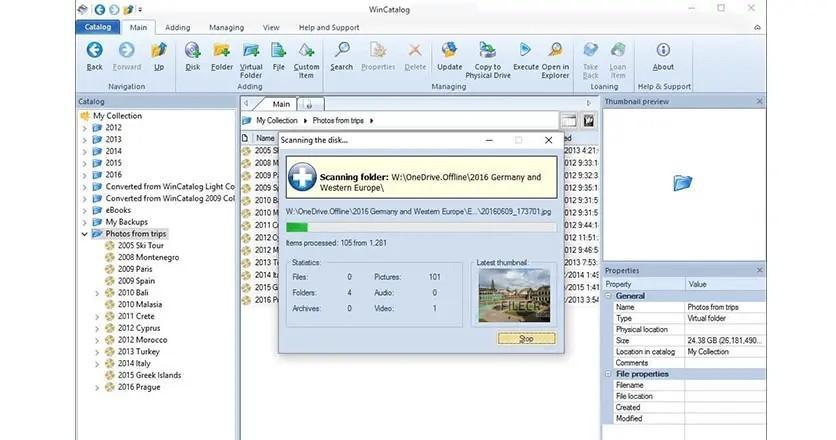Click the Take Back loaning icon

590,60
